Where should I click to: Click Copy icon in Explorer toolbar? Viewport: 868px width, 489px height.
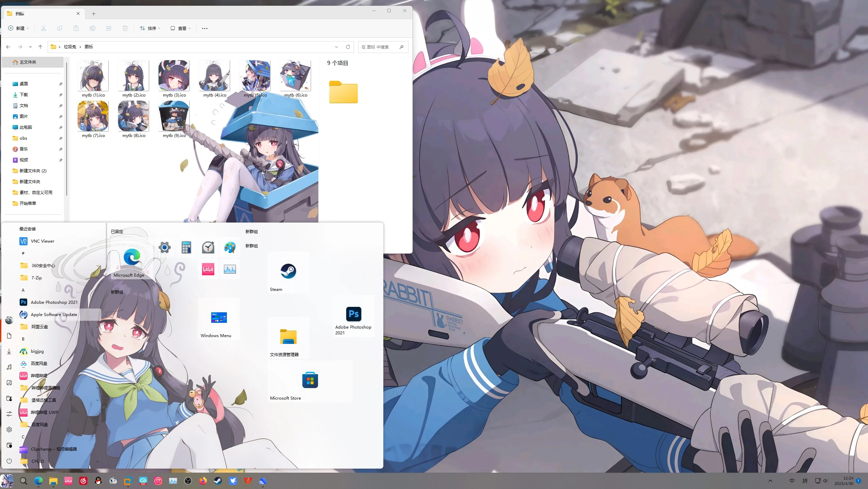point(60,28)
